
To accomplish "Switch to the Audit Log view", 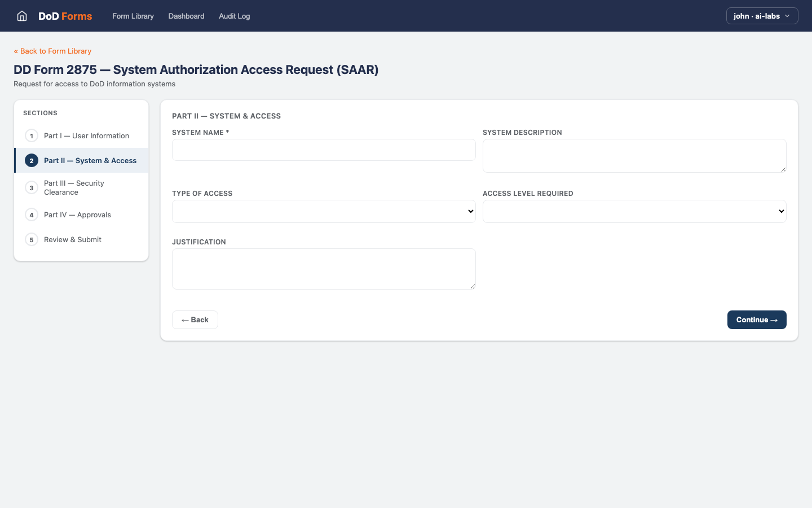I will tap(234, 16).
